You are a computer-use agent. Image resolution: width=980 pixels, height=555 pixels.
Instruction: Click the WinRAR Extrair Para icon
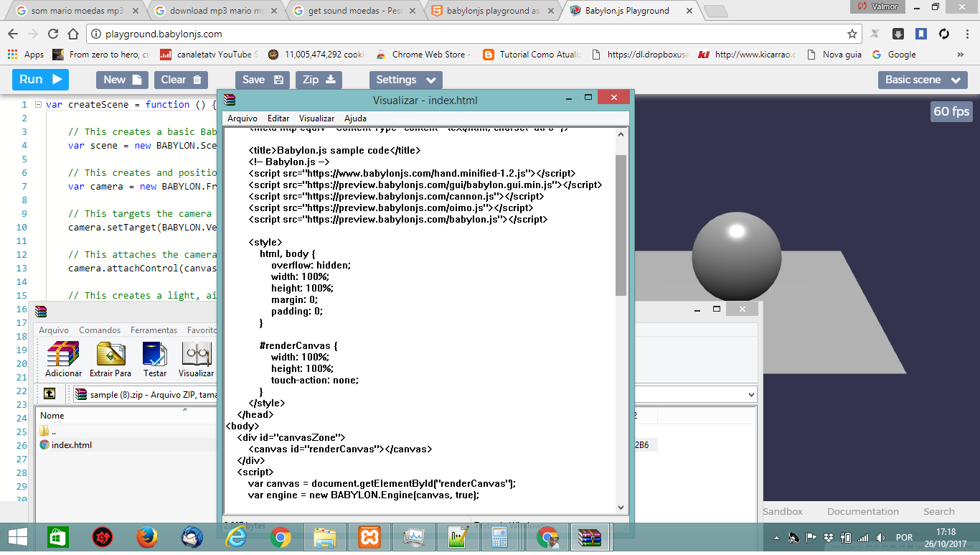coord(110,359)
